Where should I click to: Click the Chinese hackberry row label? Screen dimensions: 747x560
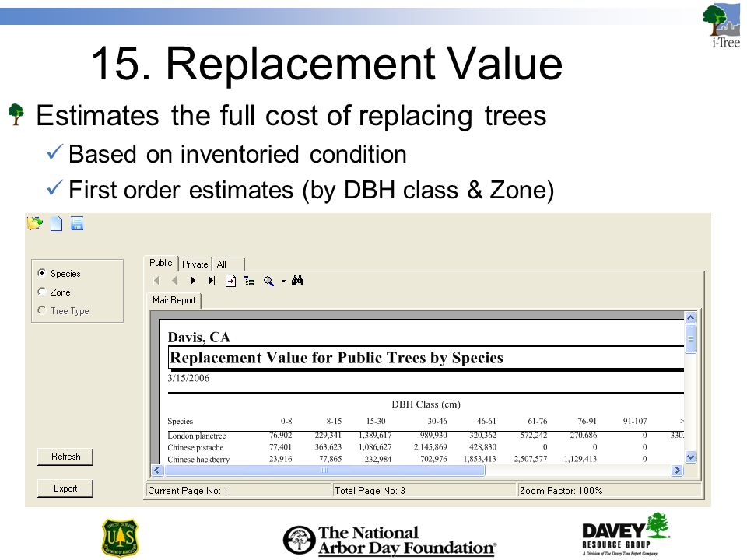(x=198, y=460)
